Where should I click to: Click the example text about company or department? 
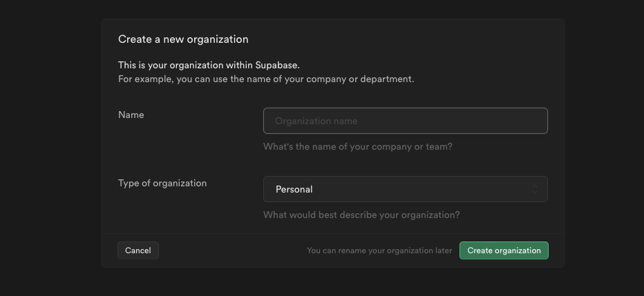click(x=266, y=79)
